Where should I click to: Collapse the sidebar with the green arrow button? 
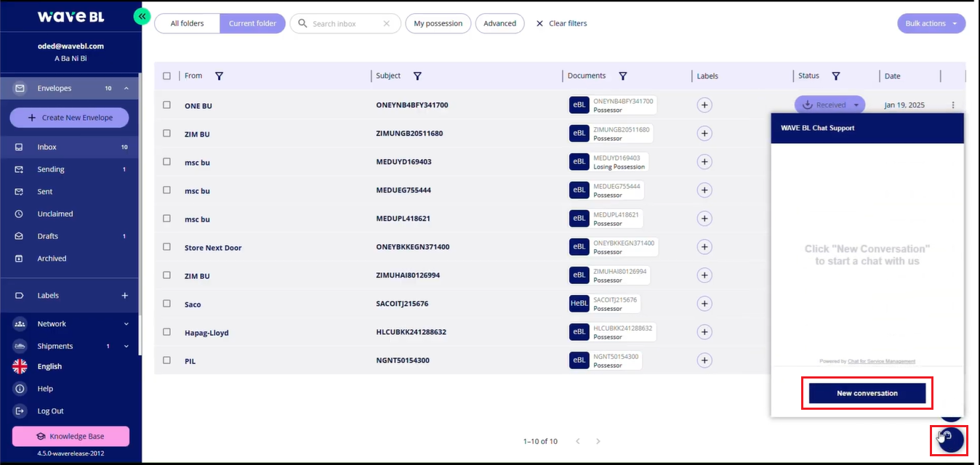click(x=142, y=16)
